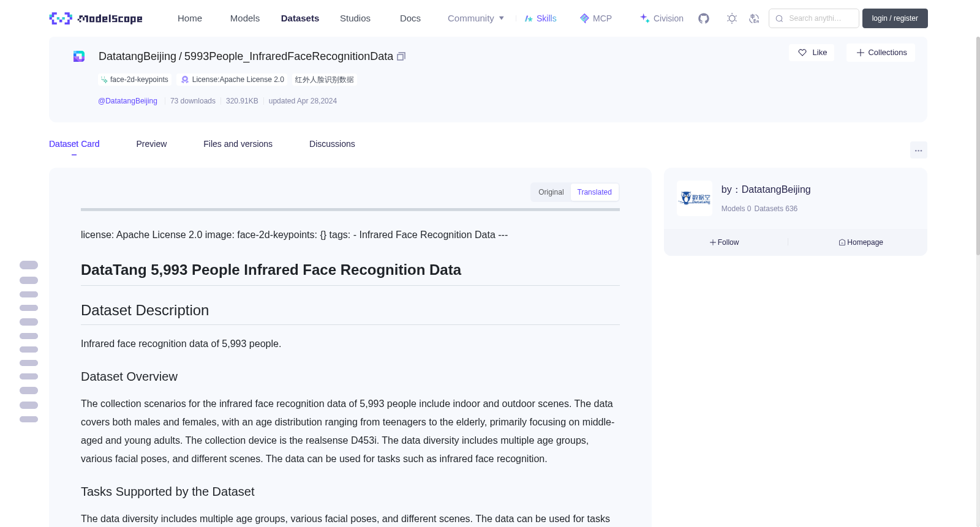The image size is (980, 527).
Task: Click the '73 downloads' text
Action: pyautogui.click(x=193, y=101)
